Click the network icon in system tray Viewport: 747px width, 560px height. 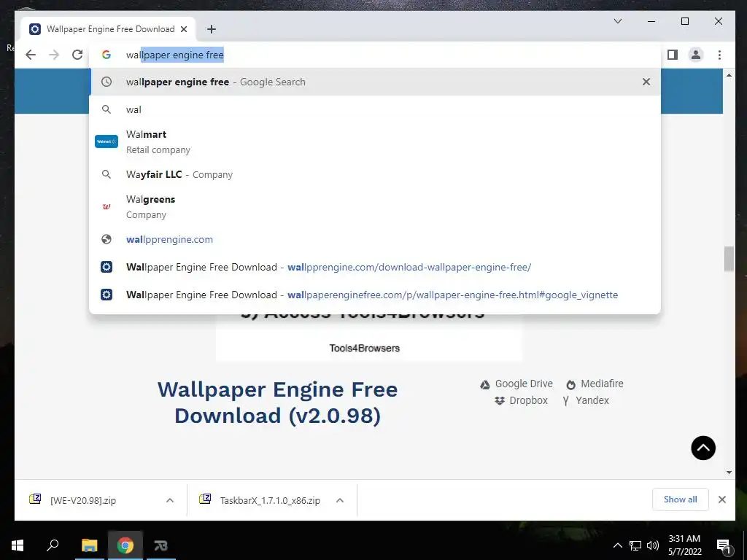click(635, 545)
